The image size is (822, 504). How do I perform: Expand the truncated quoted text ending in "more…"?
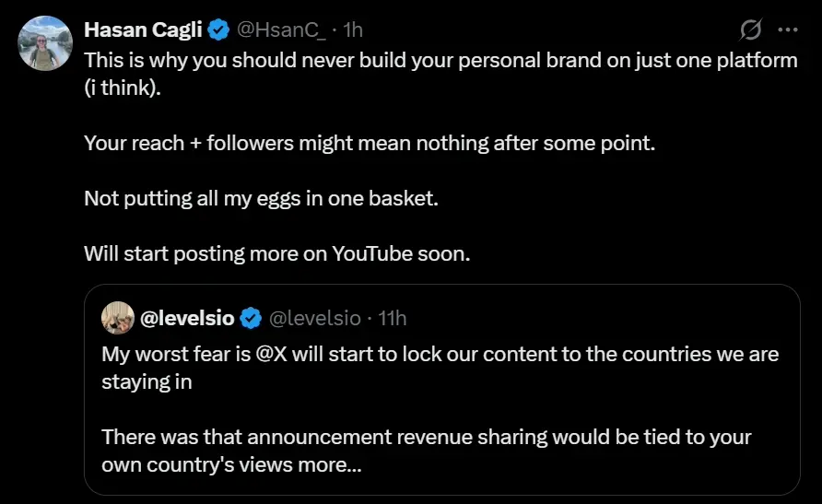tap(329, 465)
